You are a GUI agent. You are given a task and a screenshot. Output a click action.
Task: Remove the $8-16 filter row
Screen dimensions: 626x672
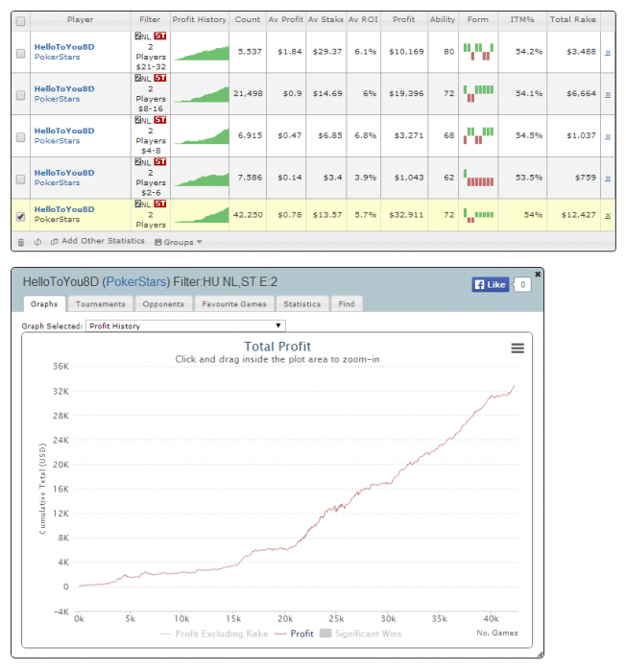point(608,95)
